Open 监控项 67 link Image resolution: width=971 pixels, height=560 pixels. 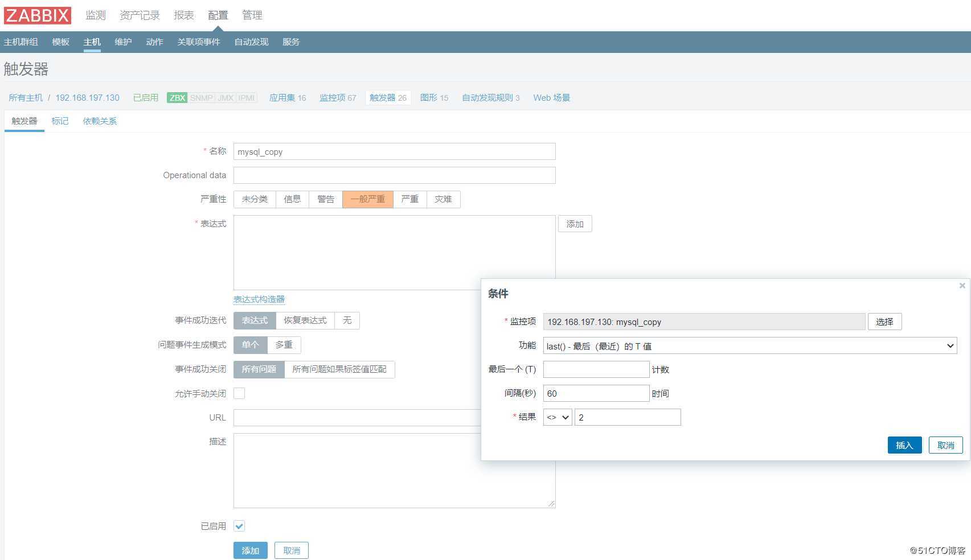(338, 98)
